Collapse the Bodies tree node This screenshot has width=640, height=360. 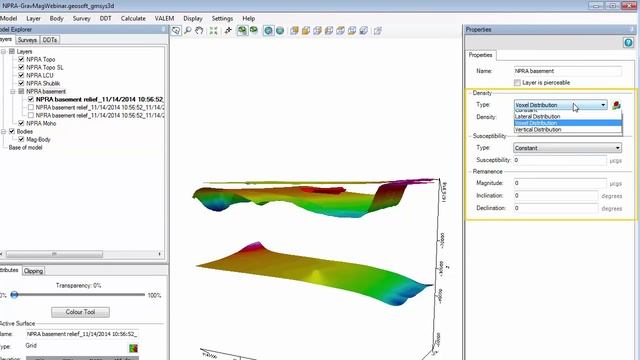pos(3,131)
